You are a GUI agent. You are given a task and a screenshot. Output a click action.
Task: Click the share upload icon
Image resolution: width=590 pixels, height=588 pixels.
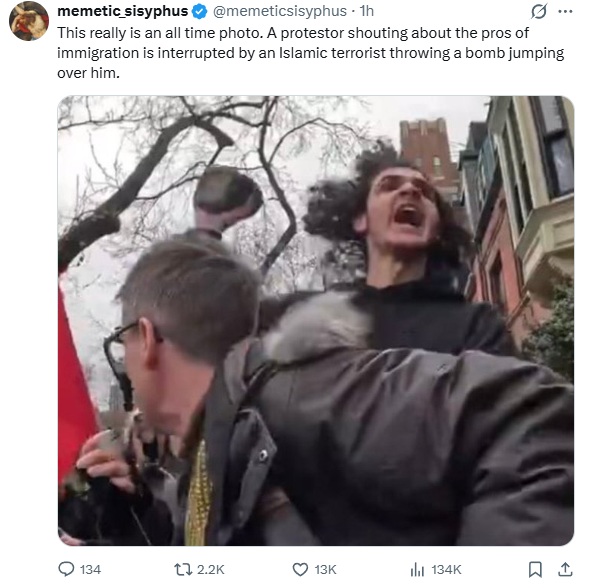[565, 569]
